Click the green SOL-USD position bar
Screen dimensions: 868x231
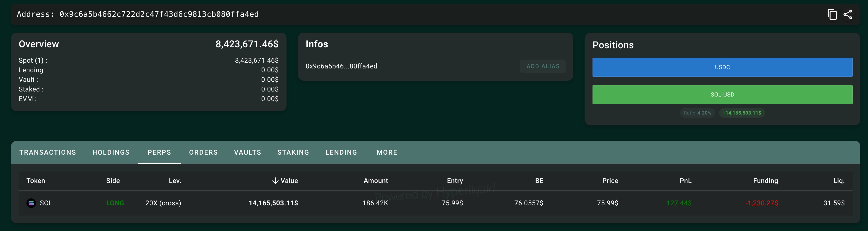tap(722, 95)
